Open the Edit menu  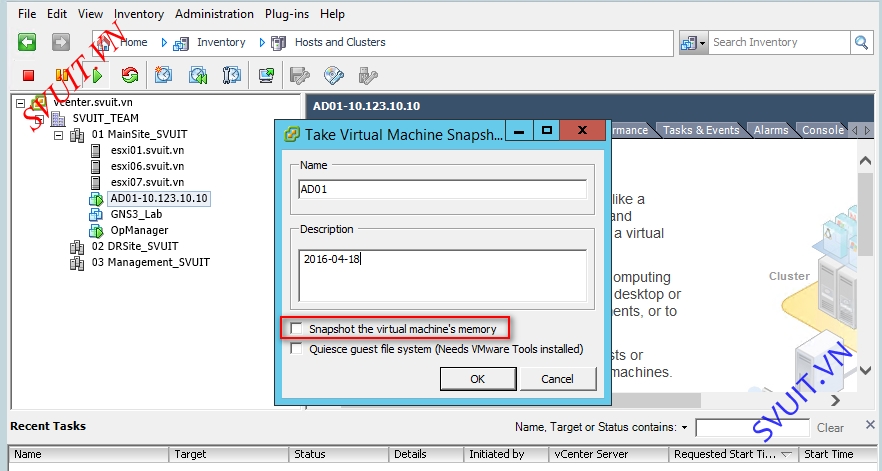point(57,14)
